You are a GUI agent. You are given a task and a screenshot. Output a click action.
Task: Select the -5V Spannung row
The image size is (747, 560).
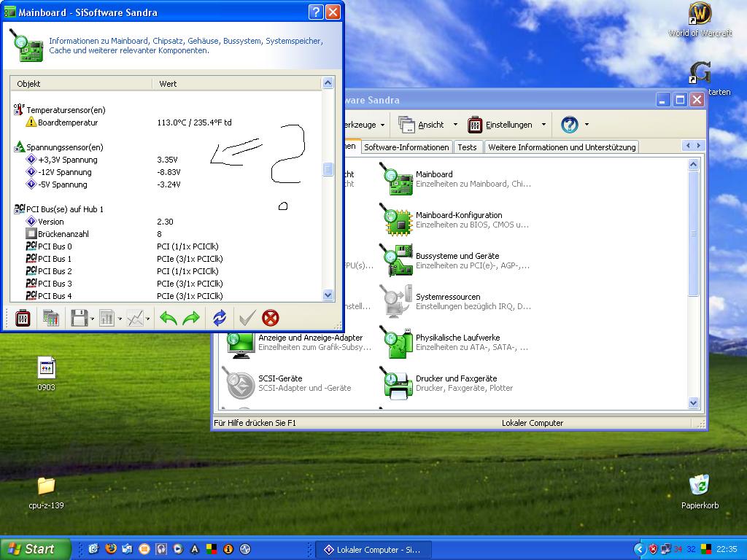tap(167, 184)
